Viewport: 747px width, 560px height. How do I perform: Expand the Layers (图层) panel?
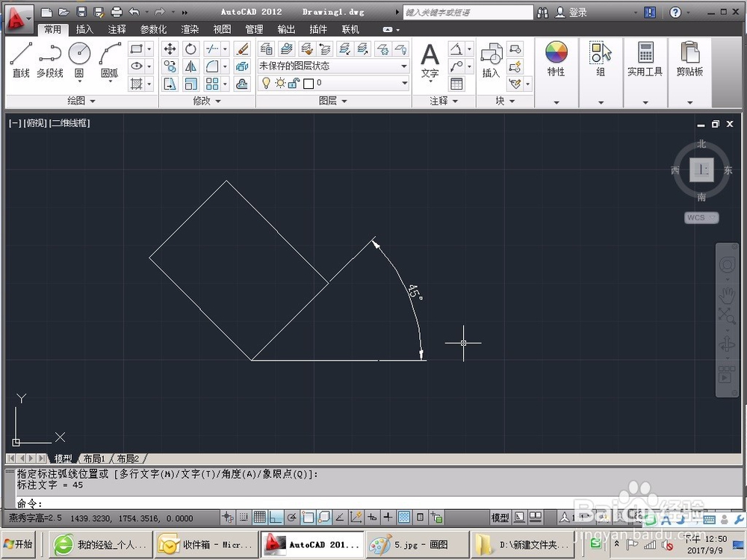[x=332, y=101]
